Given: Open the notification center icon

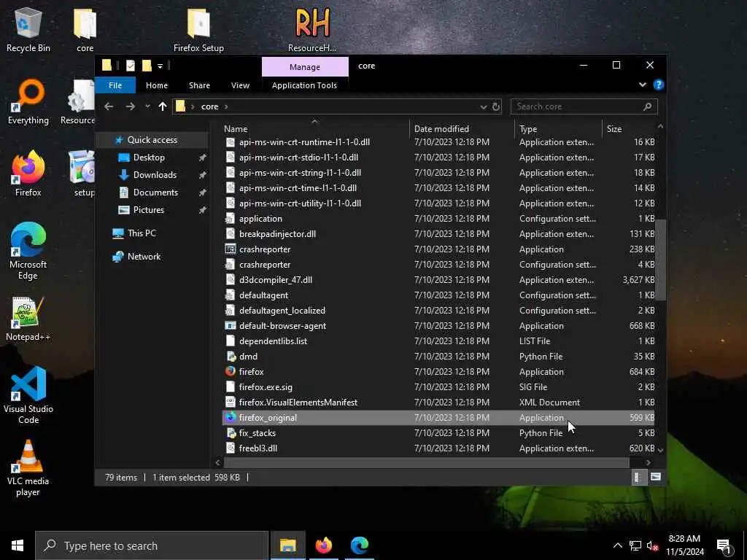Looking at the screenshot, I should coord(724,546).
